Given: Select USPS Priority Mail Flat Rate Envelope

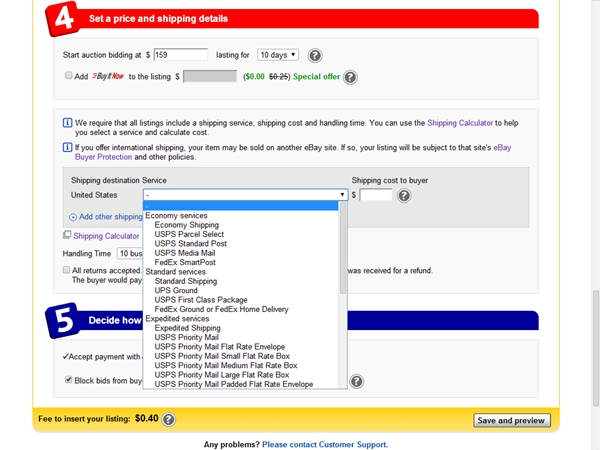Looking at the screenshot, I should 220,347.
